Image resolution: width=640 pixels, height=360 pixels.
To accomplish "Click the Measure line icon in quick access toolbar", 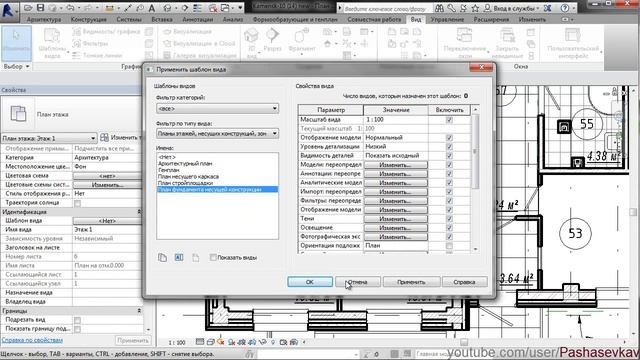I will [128, 8].
